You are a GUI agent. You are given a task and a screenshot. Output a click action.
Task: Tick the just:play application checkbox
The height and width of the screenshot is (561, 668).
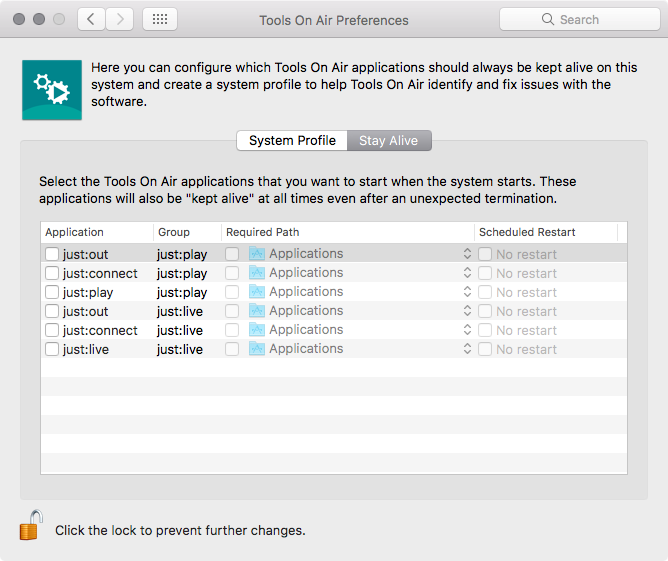52,292
